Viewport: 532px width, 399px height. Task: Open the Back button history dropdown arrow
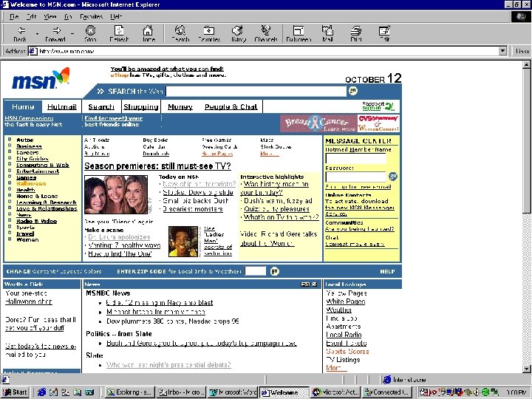[x=37, y=34]
